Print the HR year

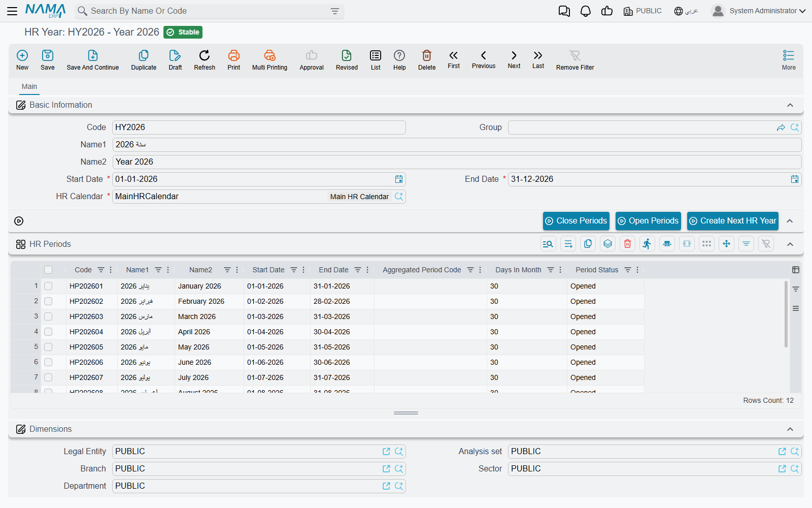pyautogui.click(x=234, y=60)
